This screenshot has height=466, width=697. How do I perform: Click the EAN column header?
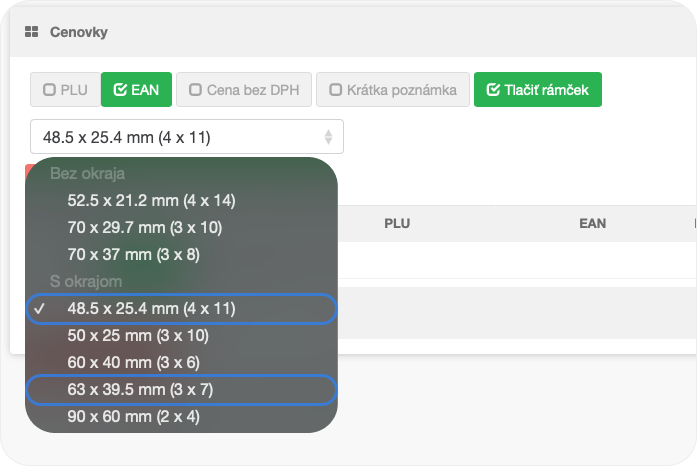tap(592, 224)
